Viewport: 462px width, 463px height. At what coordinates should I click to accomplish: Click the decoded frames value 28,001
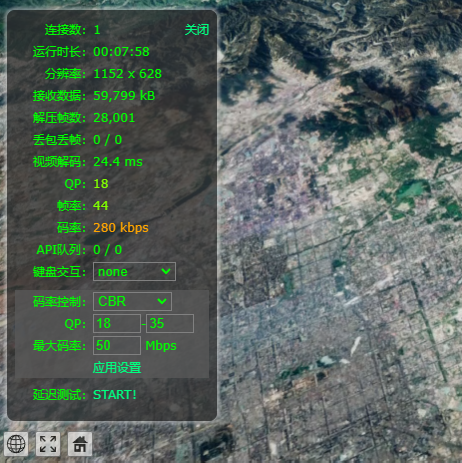[x=114, y=118]
